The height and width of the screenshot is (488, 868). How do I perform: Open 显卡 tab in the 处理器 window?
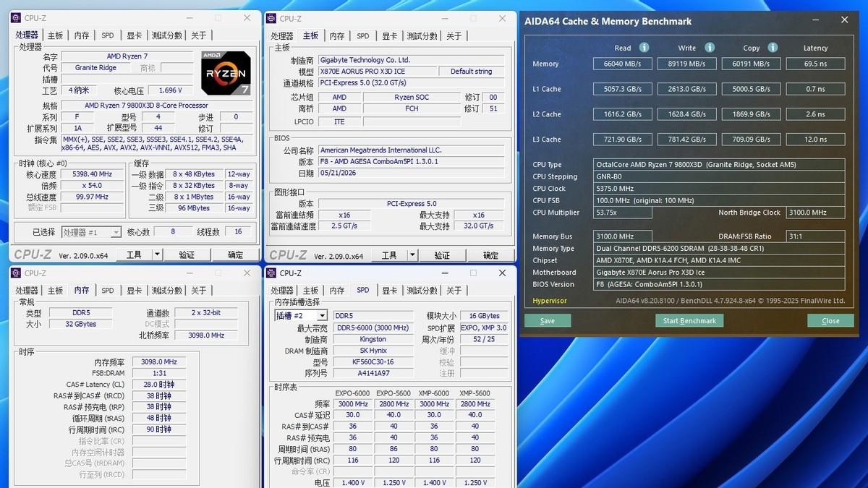pyautogui.click(x=135, y=35)
